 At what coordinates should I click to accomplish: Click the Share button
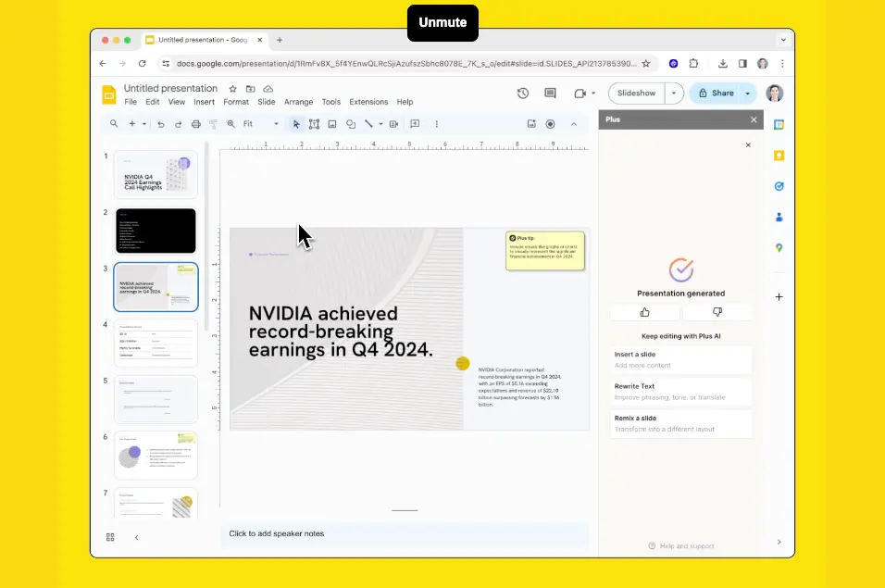click(716, 94)
